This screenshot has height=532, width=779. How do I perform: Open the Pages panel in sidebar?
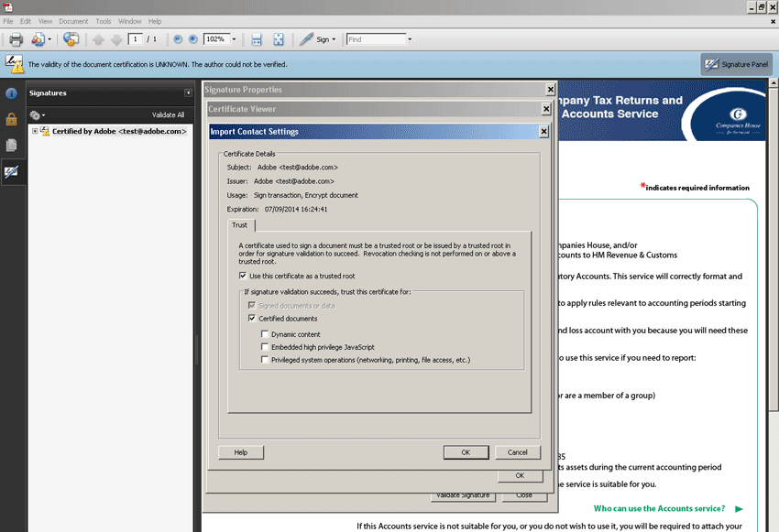(12, 145)
